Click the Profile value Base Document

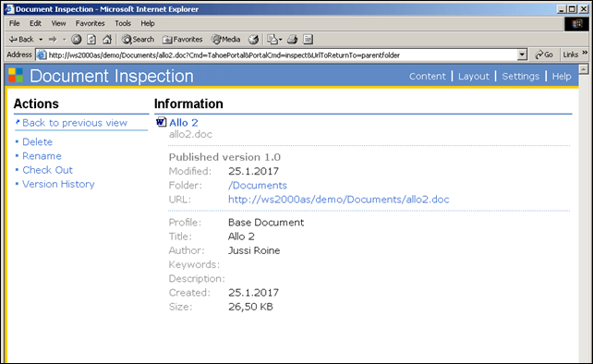pyautogui.click(x=266, y=222)
